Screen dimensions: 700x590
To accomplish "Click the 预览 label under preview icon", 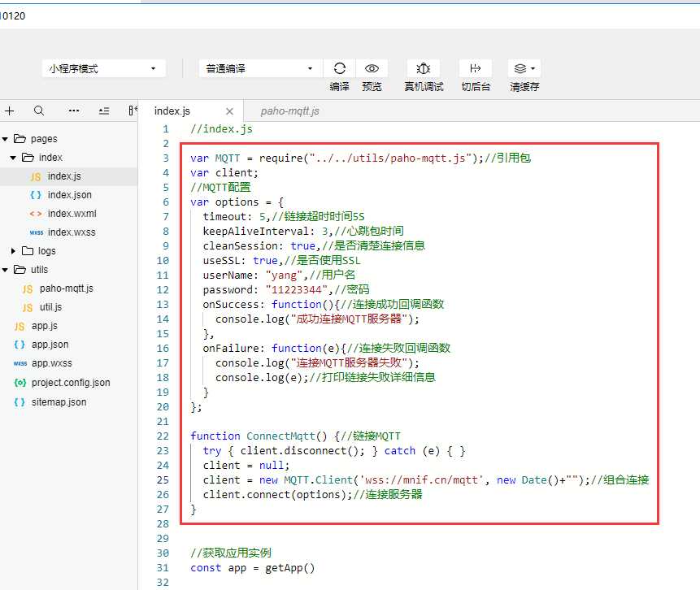I will [x=372, y=87].
